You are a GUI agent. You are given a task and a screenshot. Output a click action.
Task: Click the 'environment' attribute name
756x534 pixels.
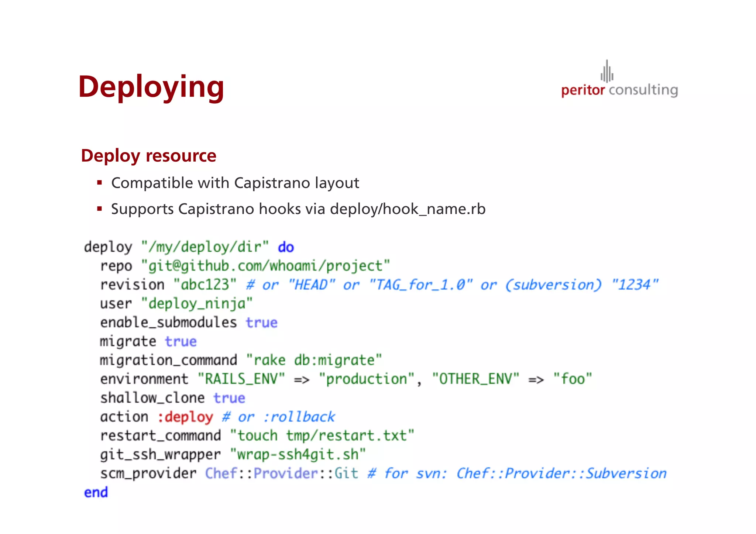(x=144, y=379)
